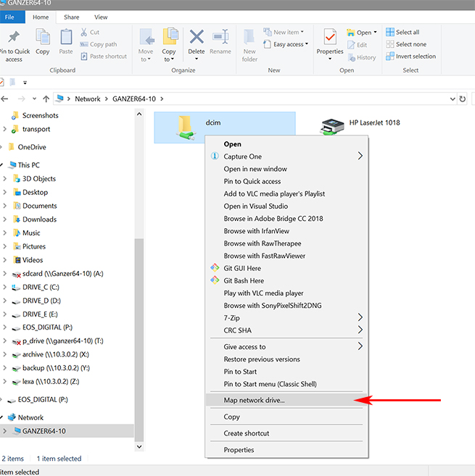475x476 pixels.
Task: Open the Easy access dropdown
Action: 289,44
